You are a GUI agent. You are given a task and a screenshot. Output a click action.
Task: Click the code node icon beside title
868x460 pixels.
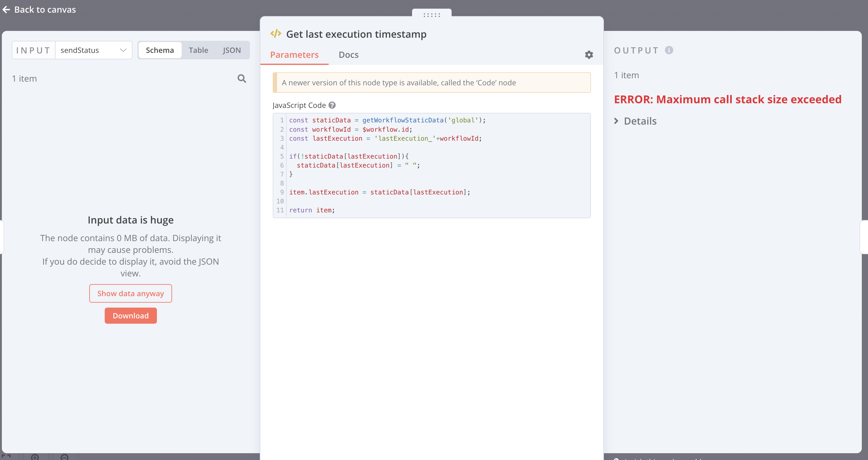point(276,34)
